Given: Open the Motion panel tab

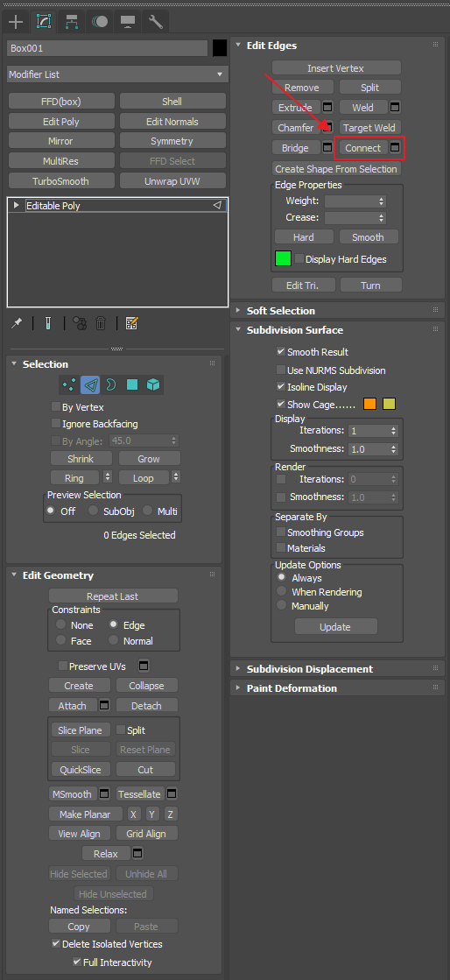Looking at the screenshot, I should pos(100,22).
